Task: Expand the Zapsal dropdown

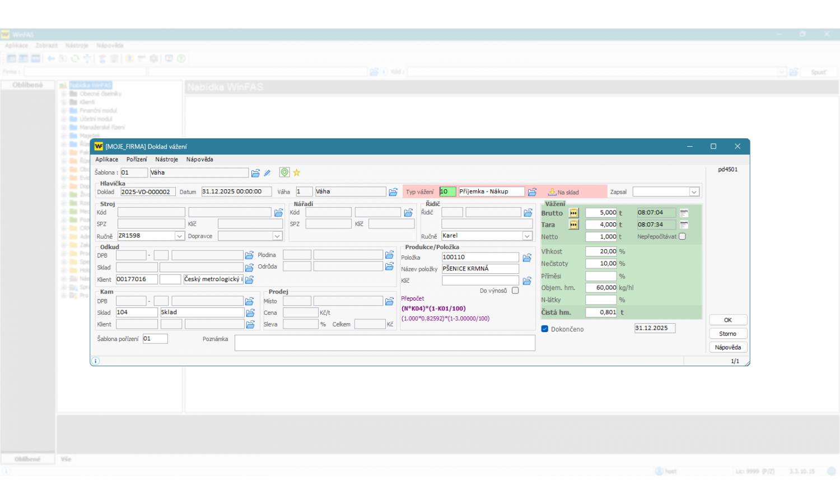Action: click(694, 192)
